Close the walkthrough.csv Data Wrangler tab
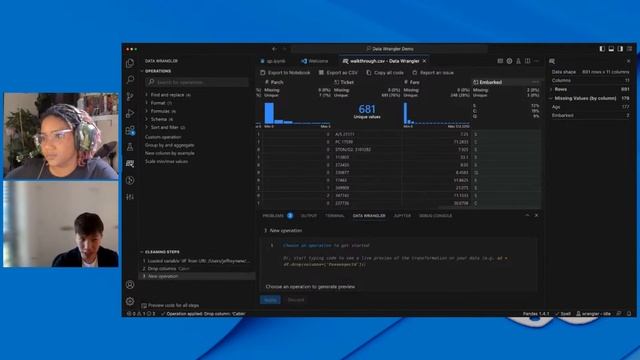Screen dimensions: 640x360 click(424, 61)
